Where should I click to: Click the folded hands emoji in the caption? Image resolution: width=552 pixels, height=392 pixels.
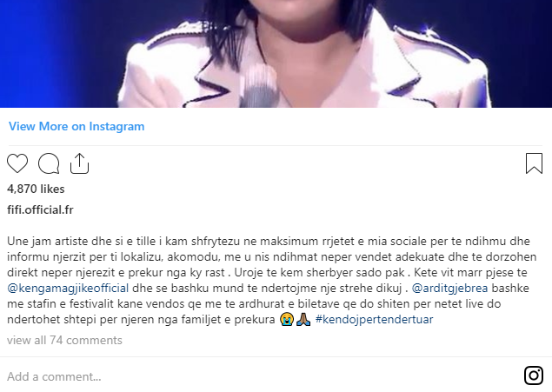(303, 320)
